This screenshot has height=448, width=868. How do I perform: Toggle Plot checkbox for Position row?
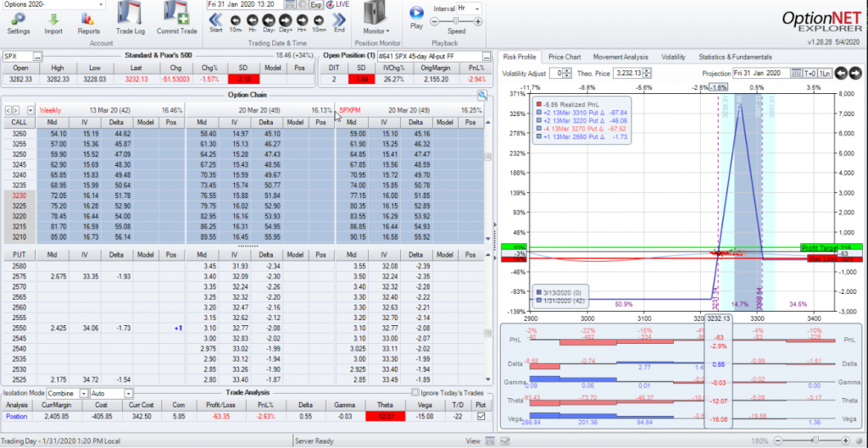481,416
